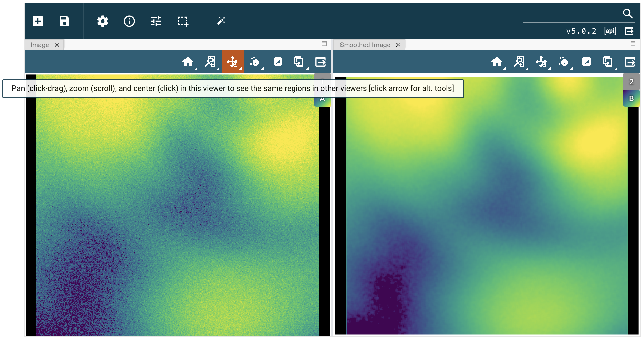Expand alt tools arrow on the pan tool in Image viewer
This screenshot has height=339, width=644.
pos(240,69)
